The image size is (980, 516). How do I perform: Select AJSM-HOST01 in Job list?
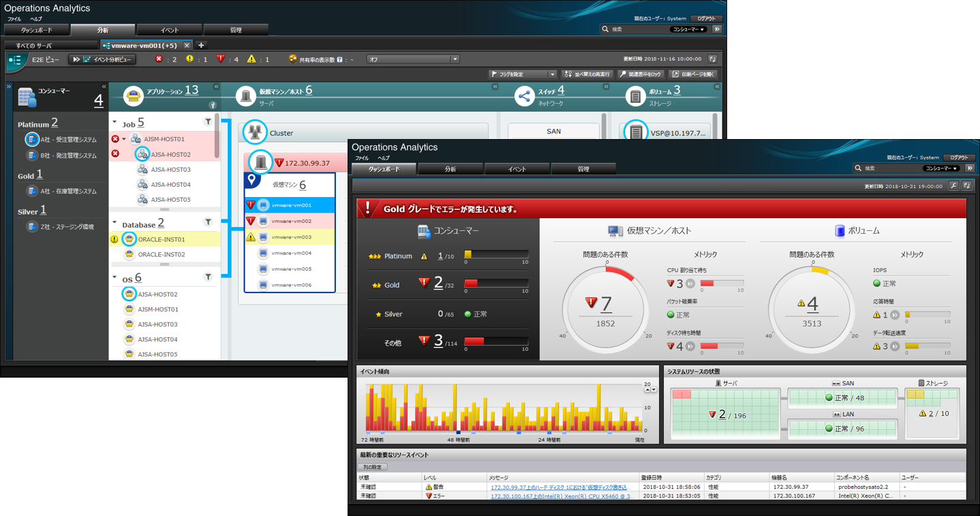pyautogui.click(x=164, y=139)
